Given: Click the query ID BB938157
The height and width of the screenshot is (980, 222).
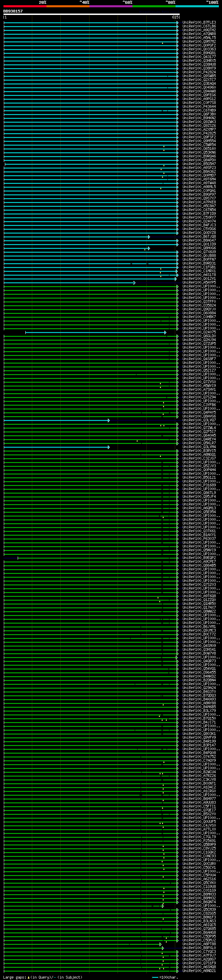Looking at the screenshot, I should (x=13, y=11).
